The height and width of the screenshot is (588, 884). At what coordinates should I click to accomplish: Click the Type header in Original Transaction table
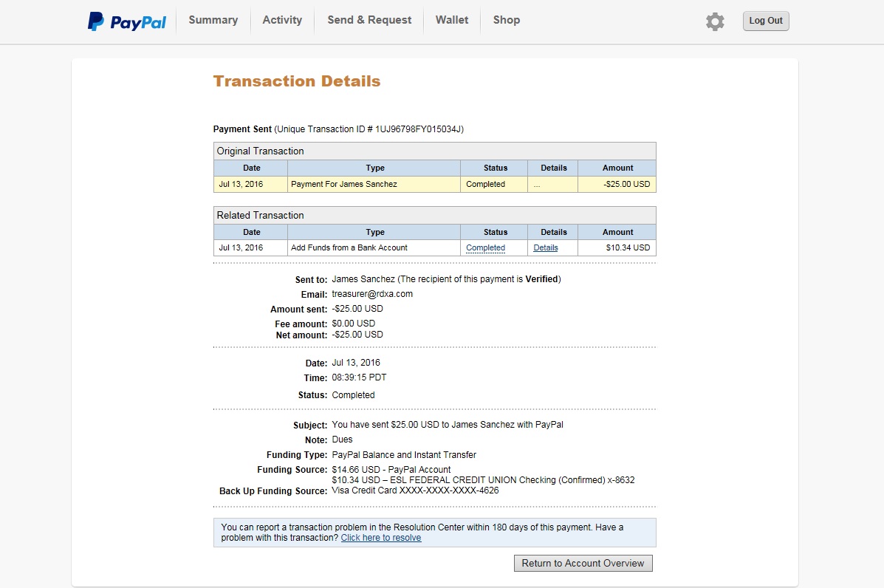tap(375, 168)
